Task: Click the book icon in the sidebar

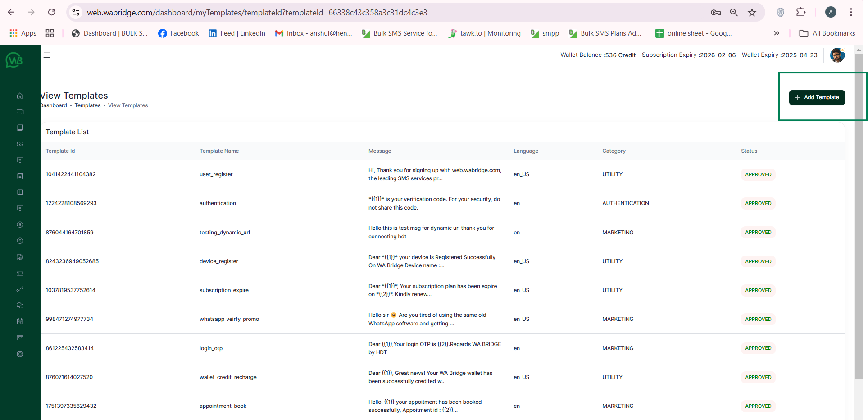Action: click(20, 128)
